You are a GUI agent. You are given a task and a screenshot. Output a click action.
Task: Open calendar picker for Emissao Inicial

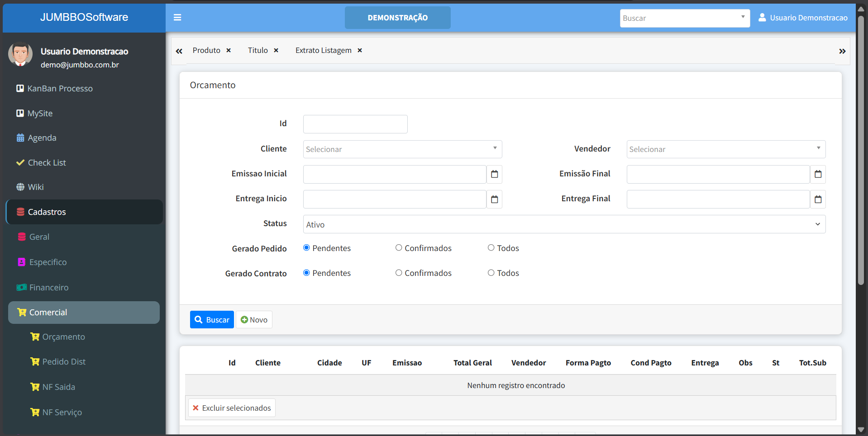tap(495, 174)
